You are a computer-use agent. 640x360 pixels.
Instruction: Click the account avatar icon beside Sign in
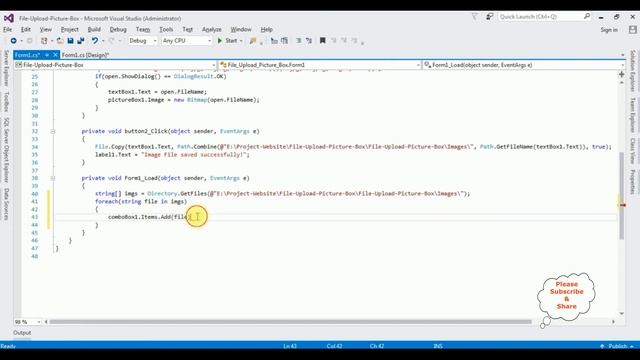633,30
